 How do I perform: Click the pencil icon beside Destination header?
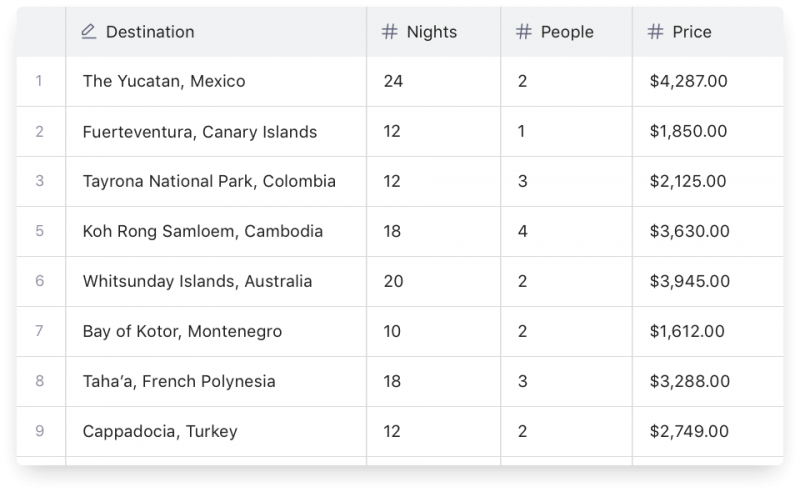[x=88, y=32]
